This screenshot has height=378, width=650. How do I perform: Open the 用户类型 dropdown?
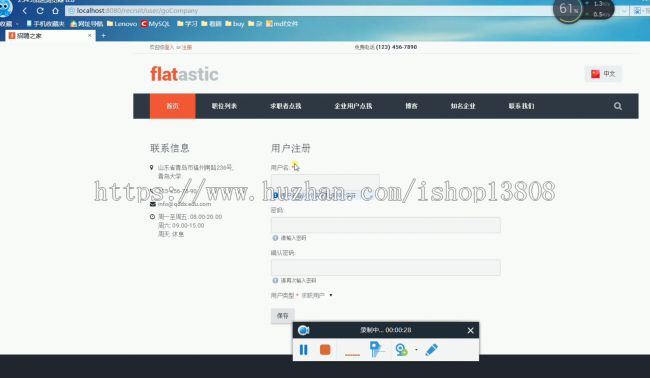click(x=317, y=296)
